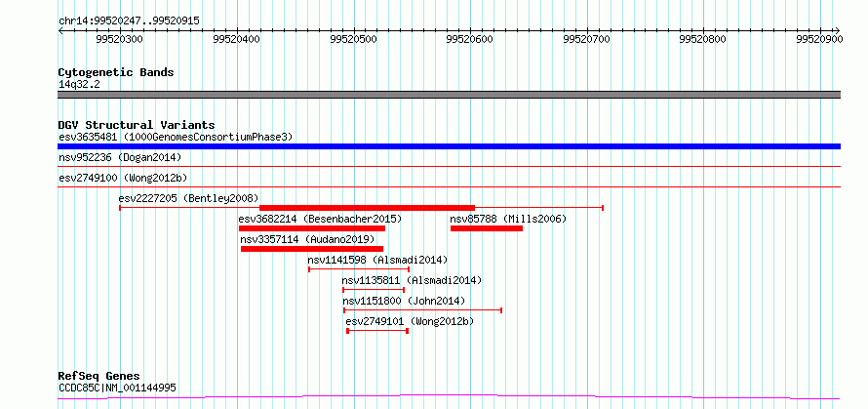Click the ruler's left arrow end
Viewport: 868px width, 409px height.
coord(60,30)
